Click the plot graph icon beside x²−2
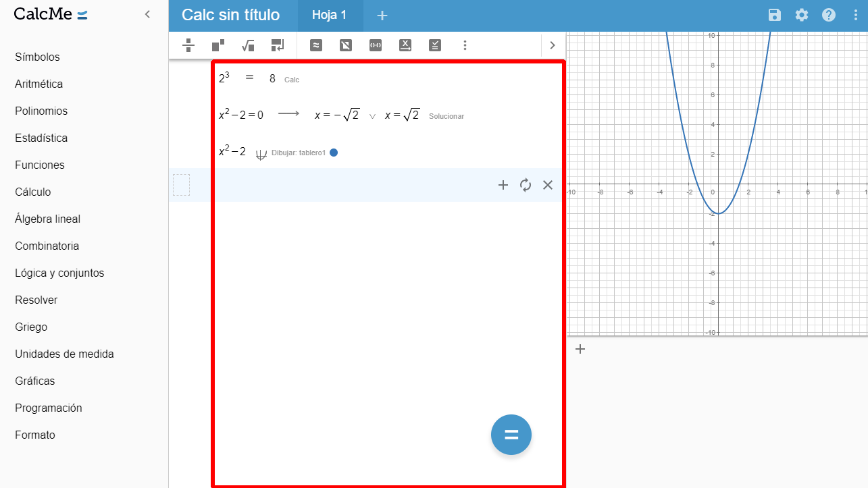This screenshot has height=488, width=868. click(x=261, y=155)
